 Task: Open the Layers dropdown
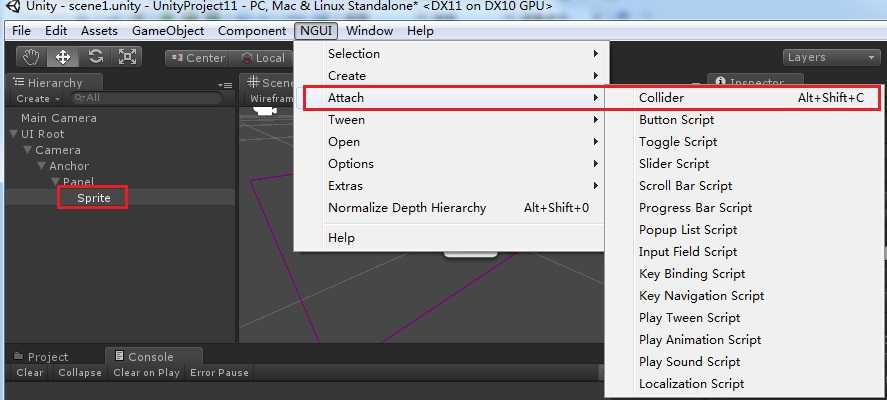click(831, 57)
